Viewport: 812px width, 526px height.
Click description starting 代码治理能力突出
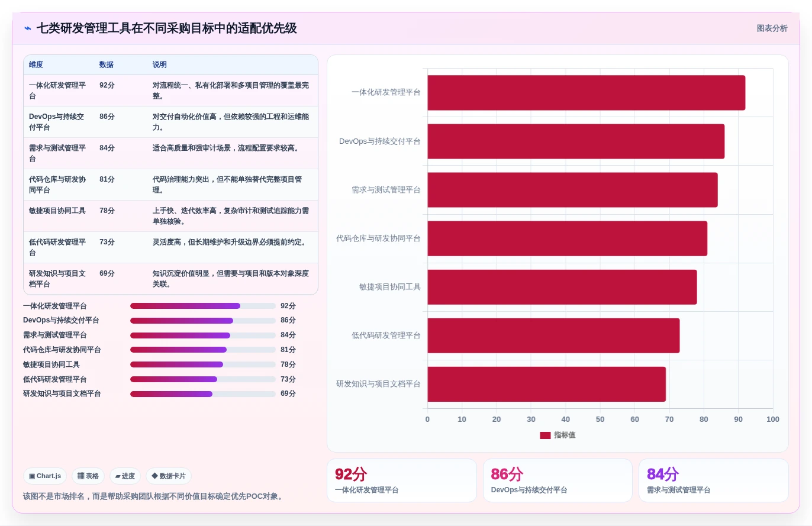pos(227,185)
